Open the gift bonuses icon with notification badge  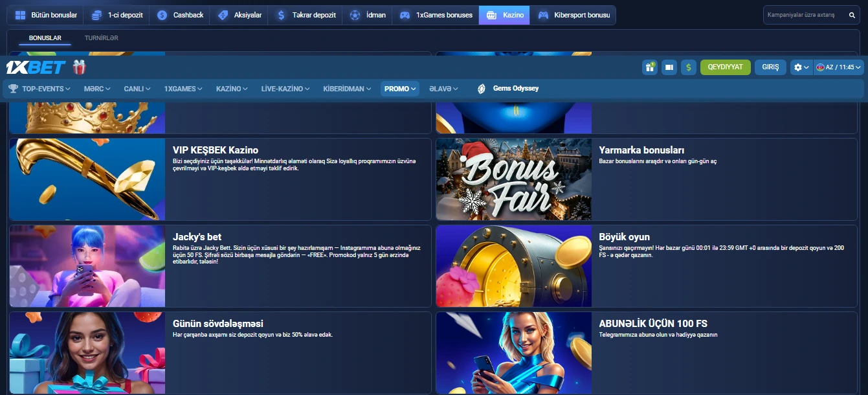[649, 67]
